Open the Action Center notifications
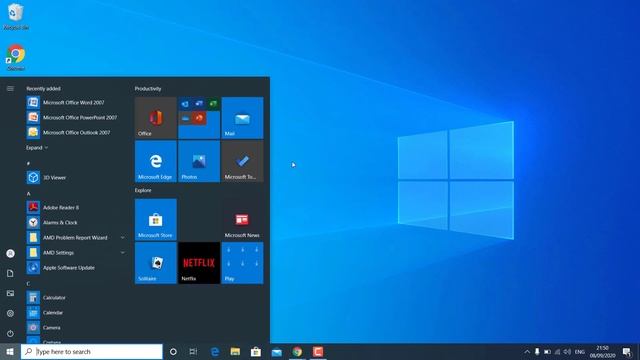The height and width of the screenshot is (360, 640). (627, 351)
